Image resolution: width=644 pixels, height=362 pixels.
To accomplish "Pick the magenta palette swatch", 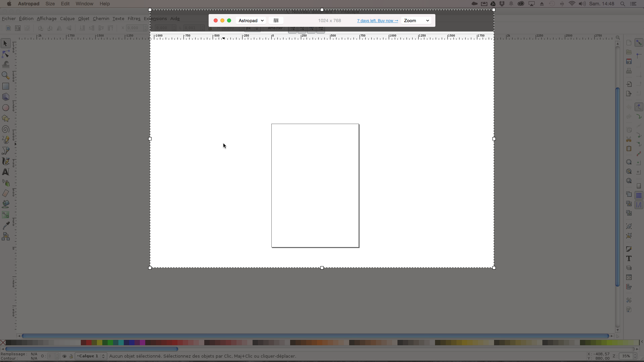I will click(x=143, y=343).
